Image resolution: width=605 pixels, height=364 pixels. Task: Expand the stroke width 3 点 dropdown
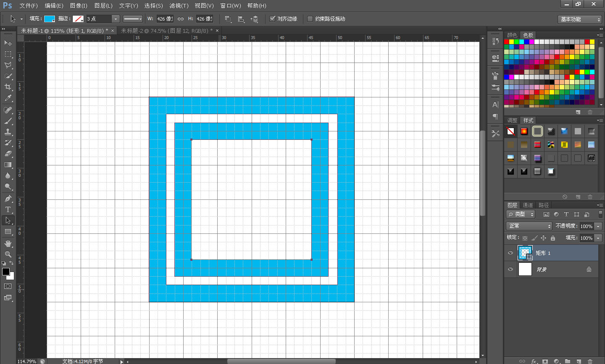coord(115,19)
